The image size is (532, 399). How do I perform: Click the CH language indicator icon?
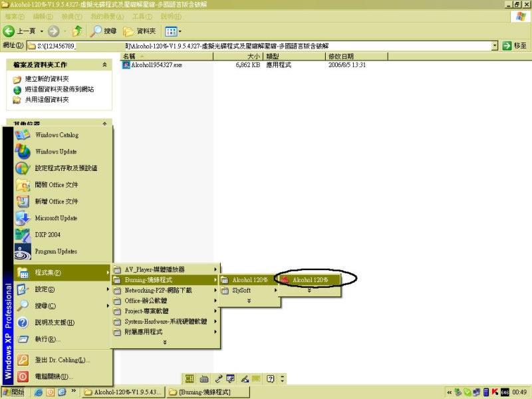coord(190,378)
